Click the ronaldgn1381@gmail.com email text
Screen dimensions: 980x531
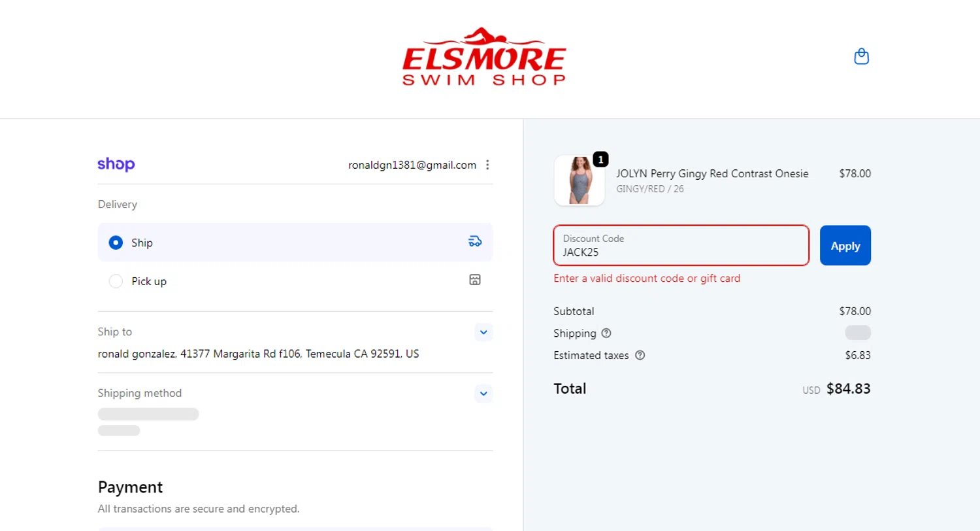412,165
